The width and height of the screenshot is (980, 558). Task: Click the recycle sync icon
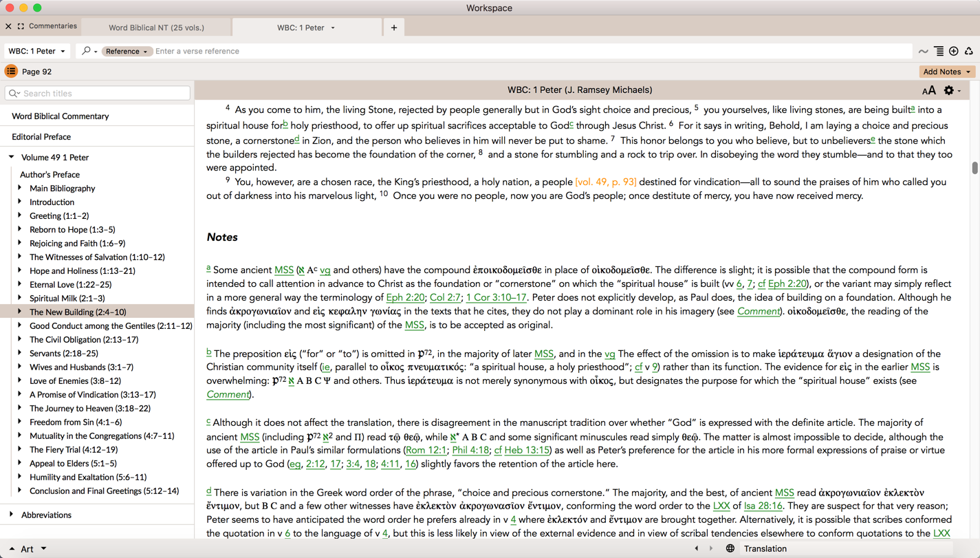coord(969,51)
